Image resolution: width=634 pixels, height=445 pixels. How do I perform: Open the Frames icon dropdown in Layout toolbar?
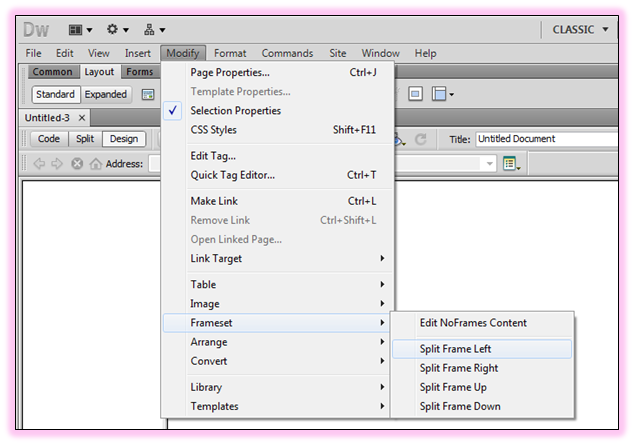[x=442, y=94]
